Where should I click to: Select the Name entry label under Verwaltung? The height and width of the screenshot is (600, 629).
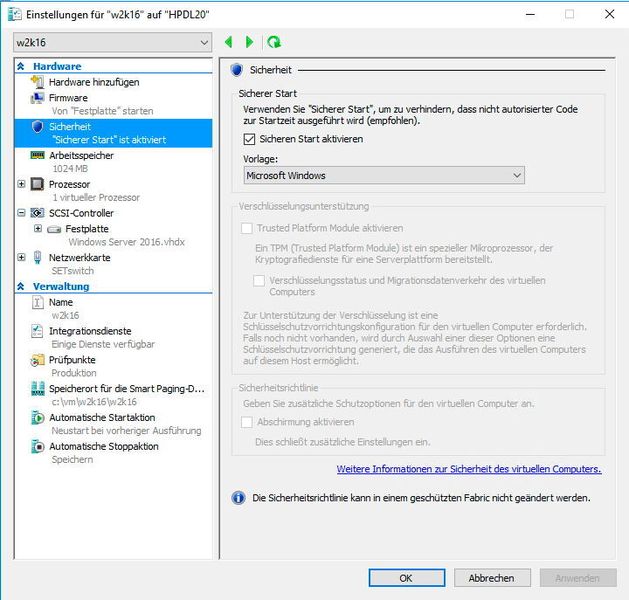click(61, 302)
